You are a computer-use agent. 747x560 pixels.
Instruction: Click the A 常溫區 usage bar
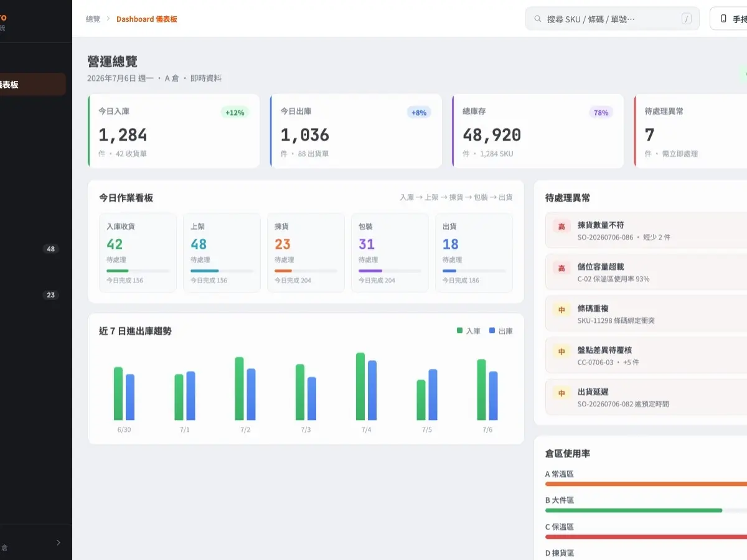pyautogui.click(x=646, y=483)
